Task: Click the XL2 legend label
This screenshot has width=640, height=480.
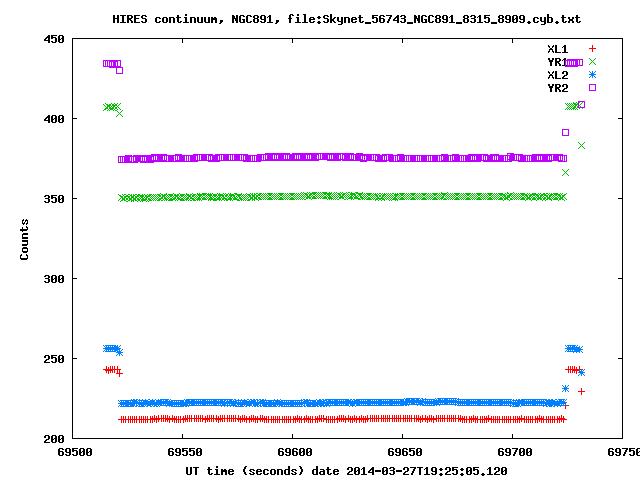Action: pyautogui.click(x=558, y=75)
